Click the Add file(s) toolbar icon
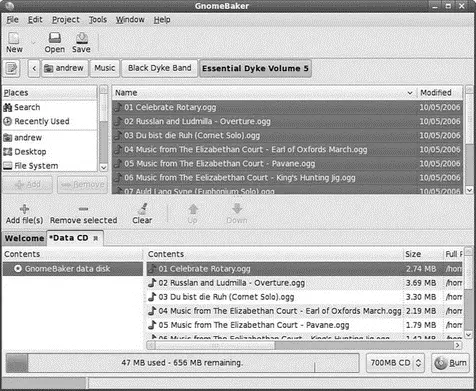 coord(24,214)
